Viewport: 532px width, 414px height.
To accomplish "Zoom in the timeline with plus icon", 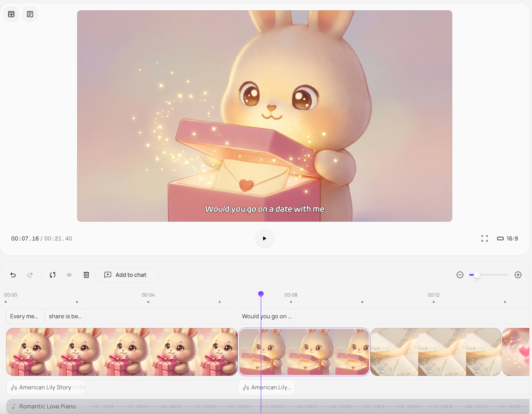I will [x=518, y=275].
